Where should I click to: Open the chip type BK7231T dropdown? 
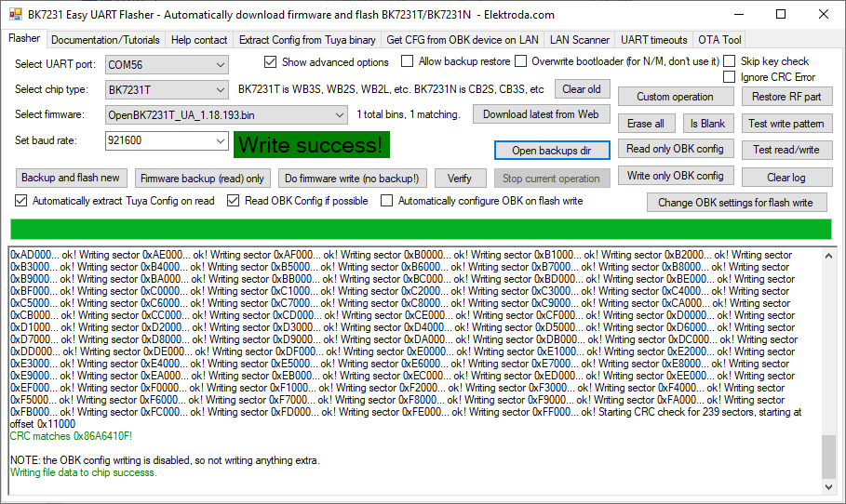pos(167,89)
